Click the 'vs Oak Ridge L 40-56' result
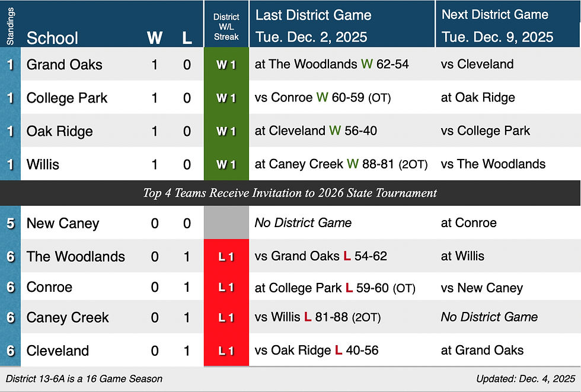 (x=317, y=350)
